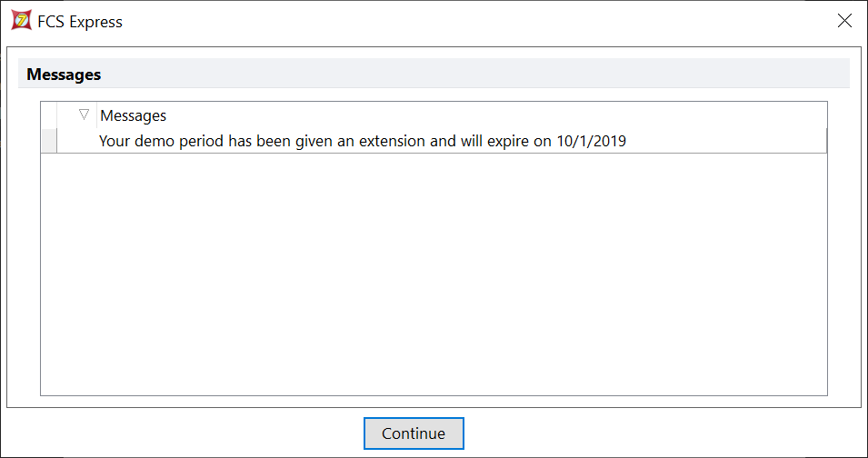Viewport: 868px width, 458px height.
Task: Click the gray row indicator beside the message
Action: (x=49, y=142)
